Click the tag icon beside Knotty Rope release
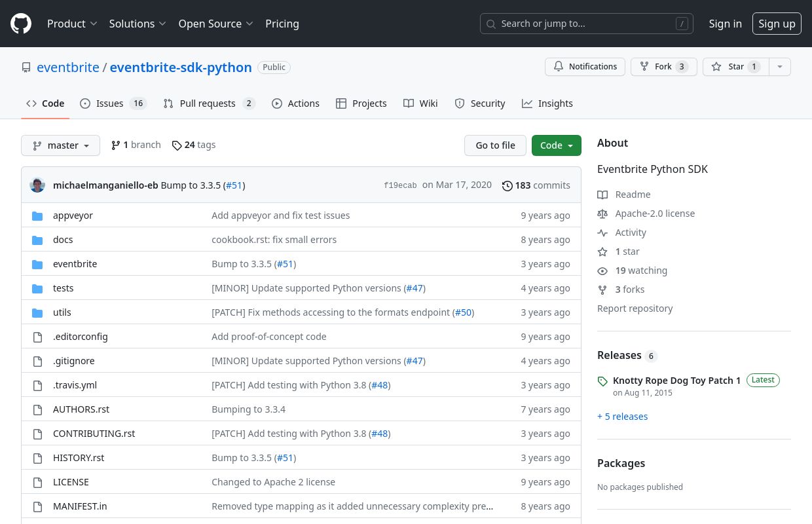812x524 pixels. point(602,381)
